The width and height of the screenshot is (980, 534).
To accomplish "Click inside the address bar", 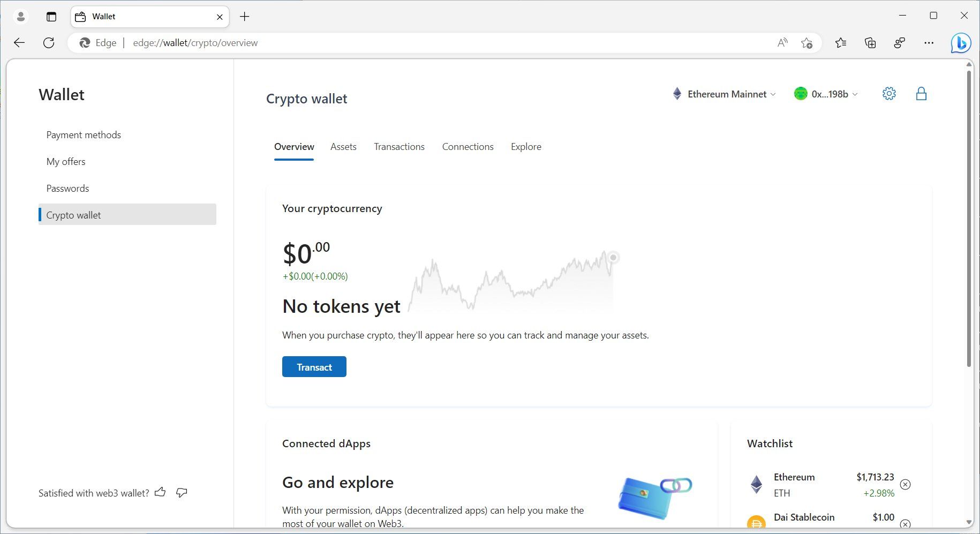I will (x=375, y=43).
